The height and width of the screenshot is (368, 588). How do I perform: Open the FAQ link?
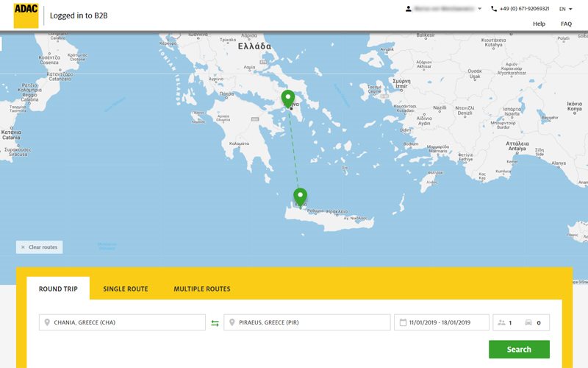[x=566, y=24]
